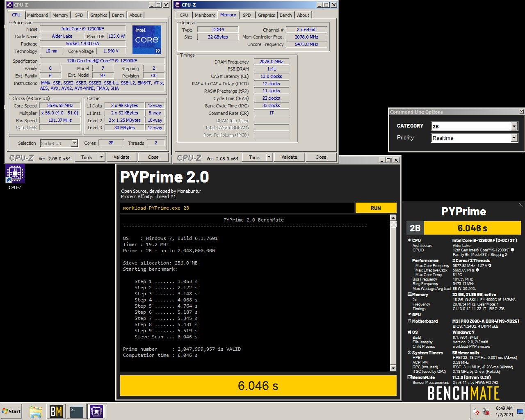Expand Tools dropdown arrow in right CPU-Z
525x420 pixels.
pyautogui.click(x=269, y=157)
